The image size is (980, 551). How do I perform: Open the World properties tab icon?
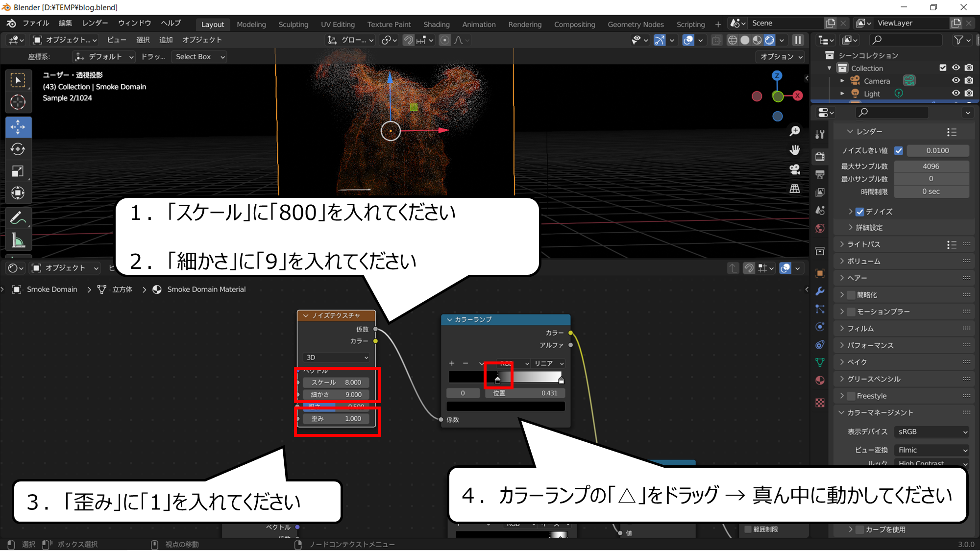point(820,228)
